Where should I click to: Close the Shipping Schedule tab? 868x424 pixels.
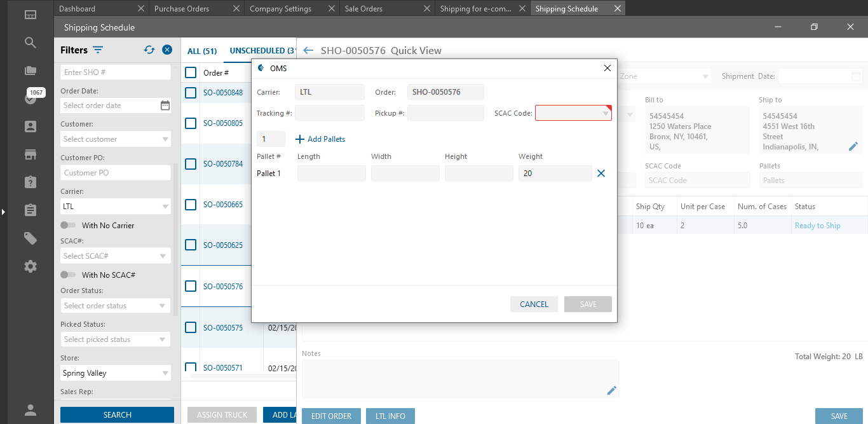(x=617, y=8)
